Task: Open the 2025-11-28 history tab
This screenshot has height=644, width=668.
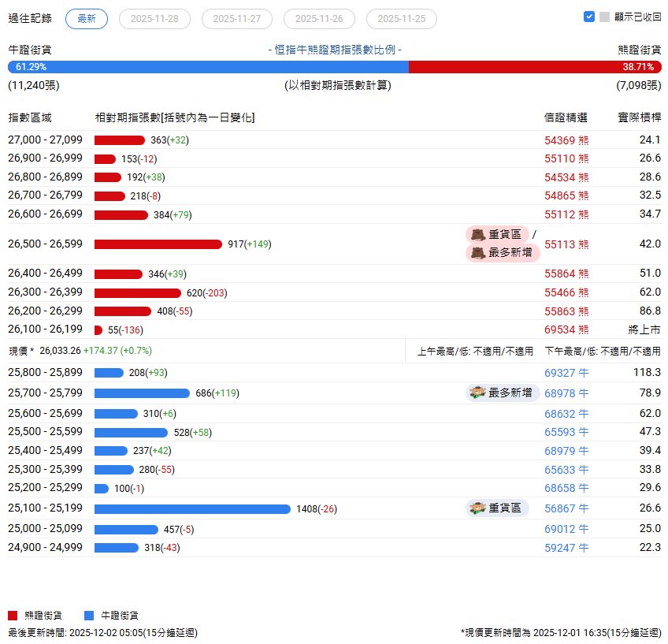Action: coord(154,19)
